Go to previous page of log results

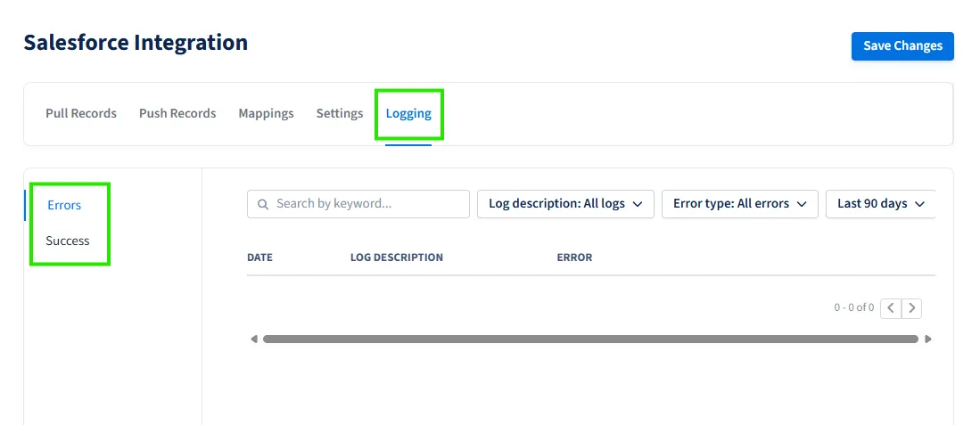pos(890,308)
